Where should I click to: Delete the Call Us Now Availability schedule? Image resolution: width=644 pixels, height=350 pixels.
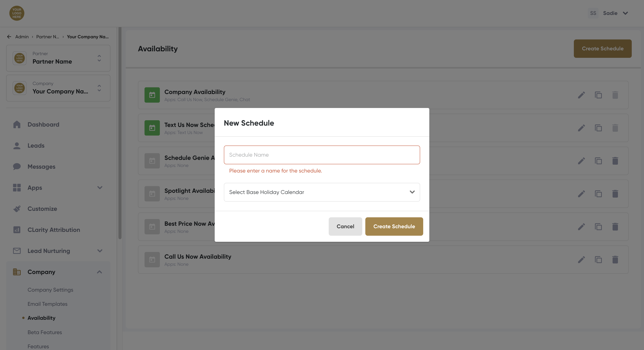[x=615, y=260]
